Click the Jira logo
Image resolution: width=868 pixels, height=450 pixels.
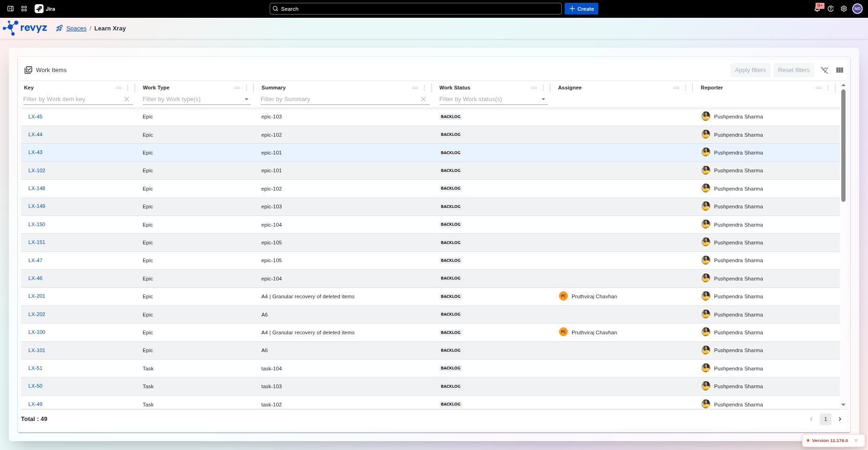point(45,9)
